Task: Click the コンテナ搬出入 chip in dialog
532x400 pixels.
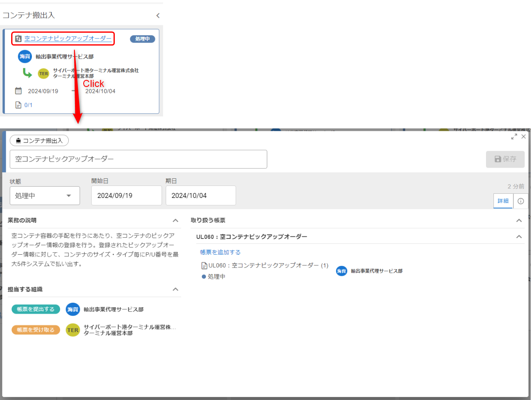Action: point(39,141)
